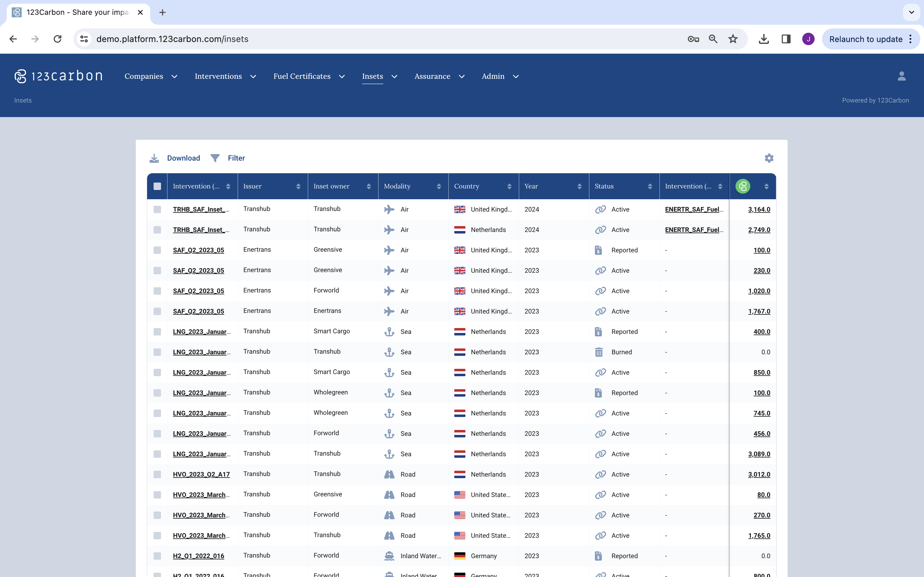Click the Download button

(x=184, y=158)
